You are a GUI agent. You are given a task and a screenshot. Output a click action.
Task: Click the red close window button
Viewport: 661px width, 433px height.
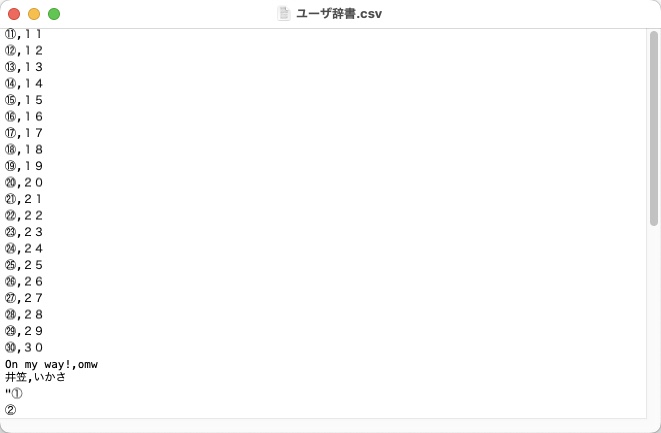pyautogui.click(x=14, y=14)
